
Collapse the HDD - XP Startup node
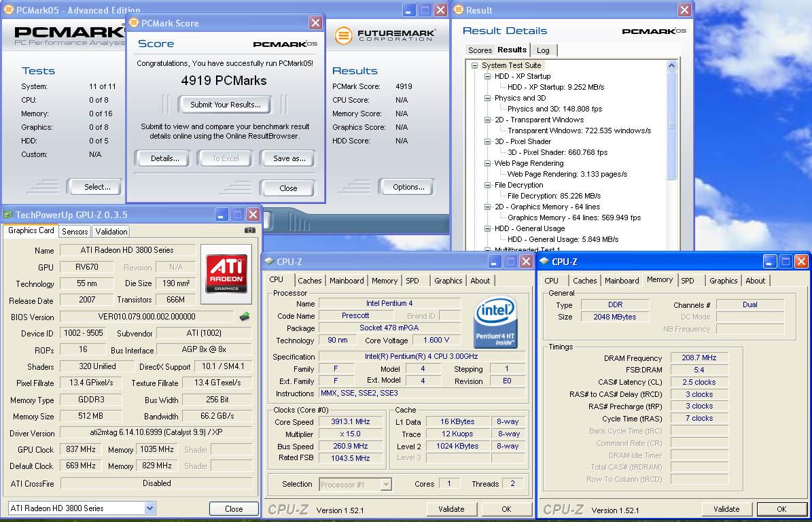(487, 76)
